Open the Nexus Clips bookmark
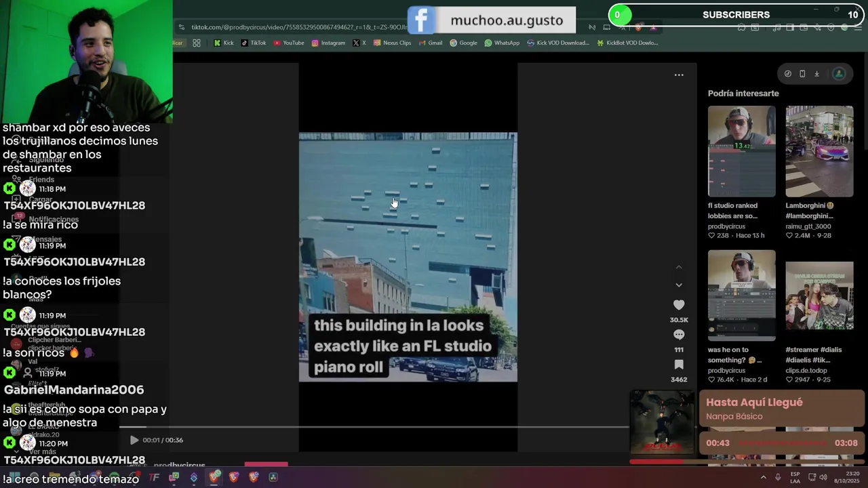The width and height of the screenshot is (868, 488). pyautogui.click(x=392, y=43)
